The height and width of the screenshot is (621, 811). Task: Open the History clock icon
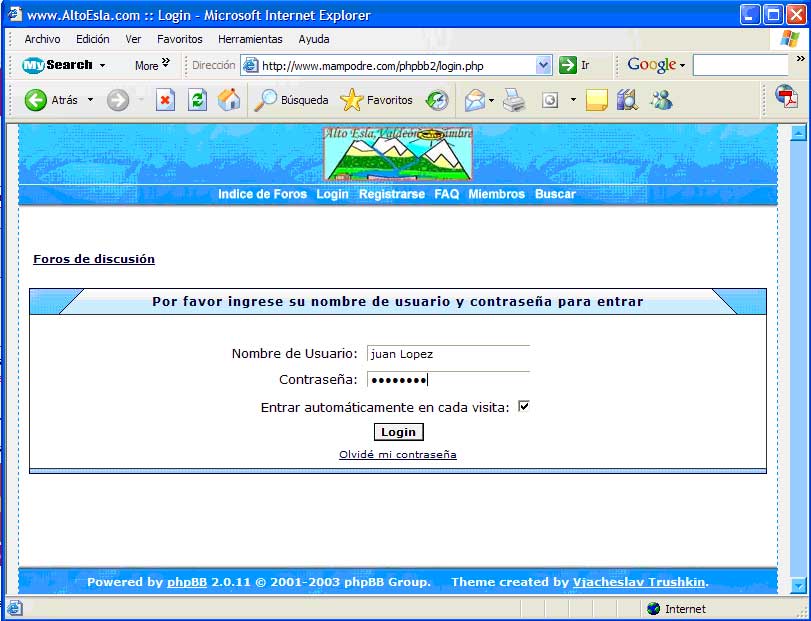[437, 100]
